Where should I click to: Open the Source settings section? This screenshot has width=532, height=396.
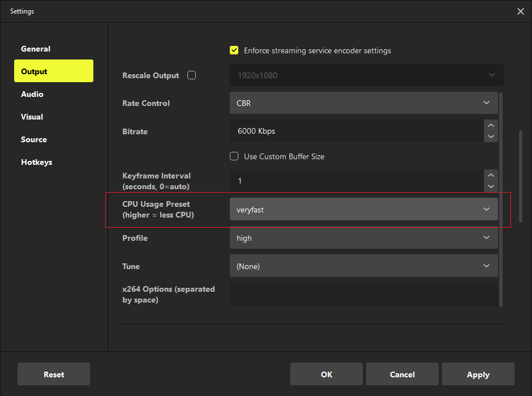point(33,139)
